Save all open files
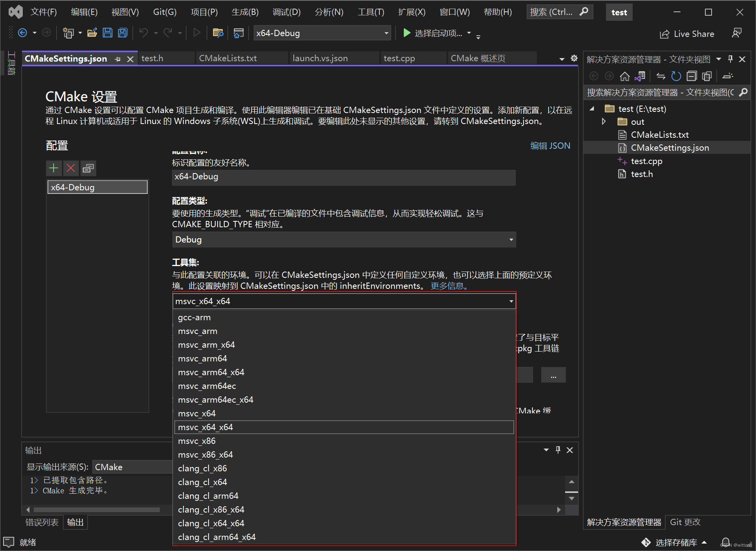The image size is (756, 551). [123, 33]
